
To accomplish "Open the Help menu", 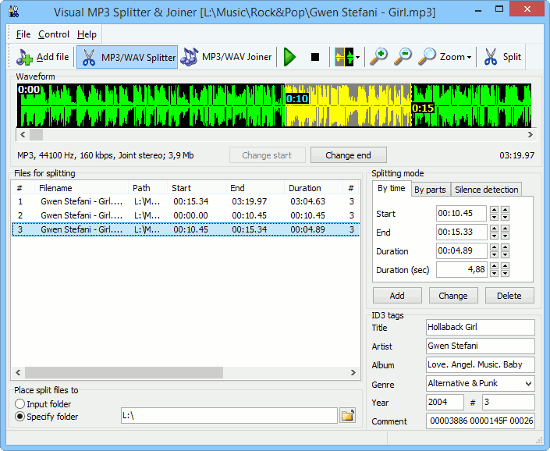I will [x=87, y=34].
